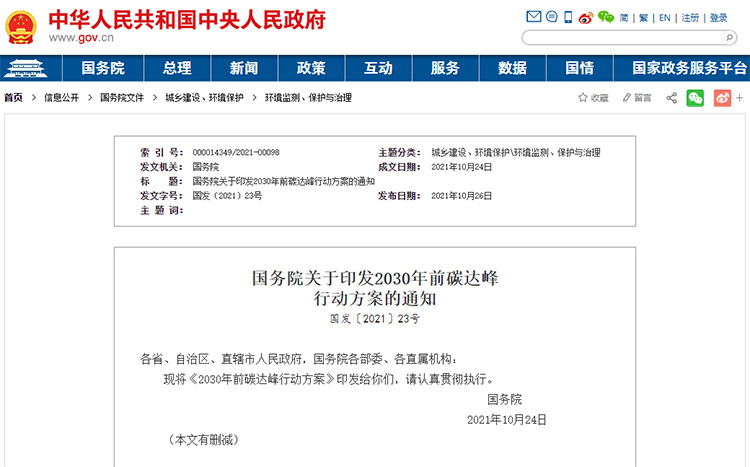Click the mobile phone icon in header
750x467 pixels.
(568, 17)
